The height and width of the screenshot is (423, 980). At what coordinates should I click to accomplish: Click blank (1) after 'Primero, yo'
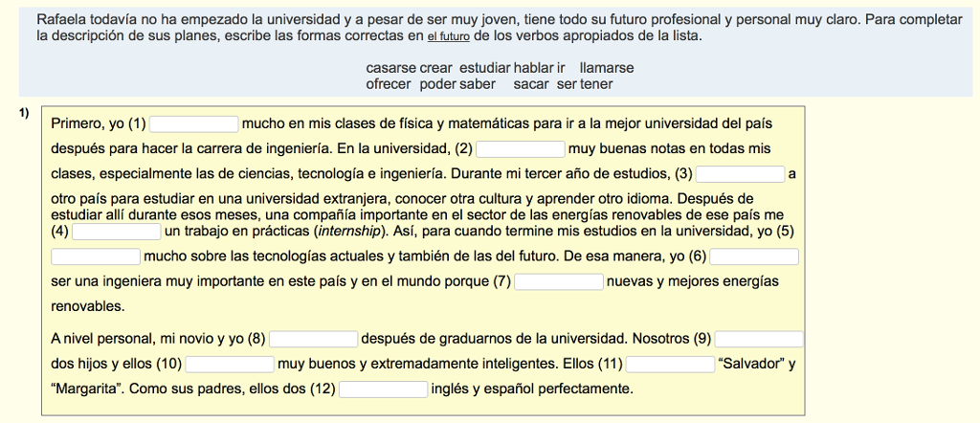pos(194,124)
